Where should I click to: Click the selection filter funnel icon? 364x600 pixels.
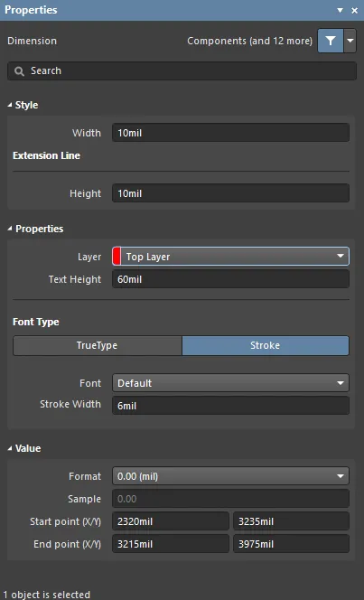331,41
